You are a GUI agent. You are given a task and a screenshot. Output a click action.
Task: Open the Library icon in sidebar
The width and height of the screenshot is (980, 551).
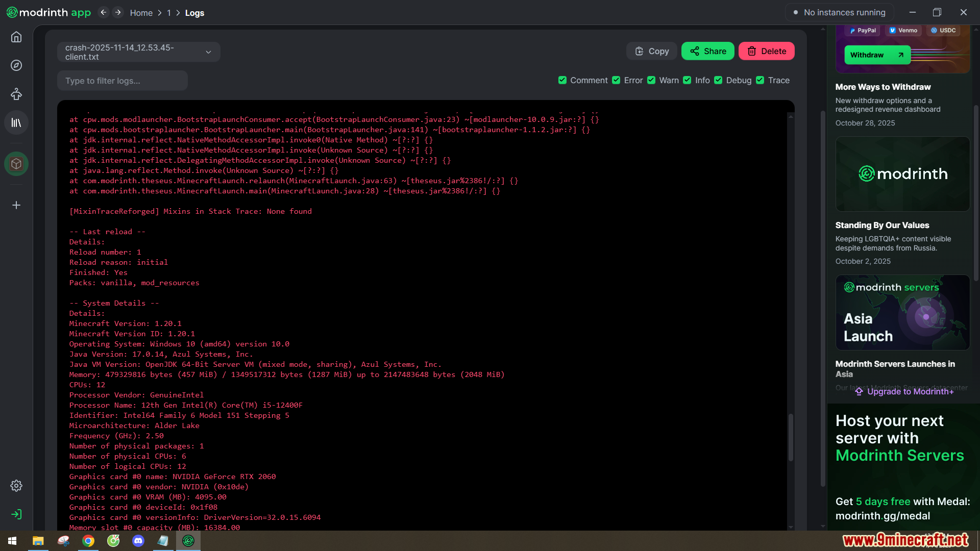(16, 122)
